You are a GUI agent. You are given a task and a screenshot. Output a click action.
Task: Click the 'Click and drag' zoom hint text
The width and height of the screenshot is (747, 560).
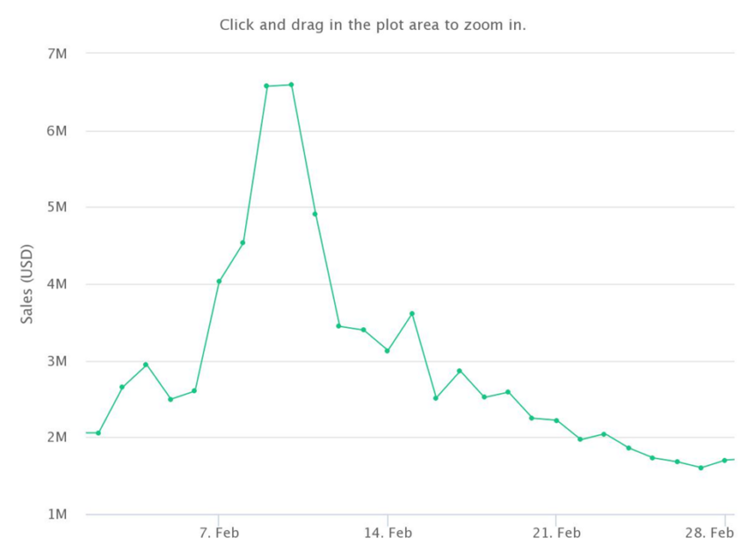click(x=373, y=25)
